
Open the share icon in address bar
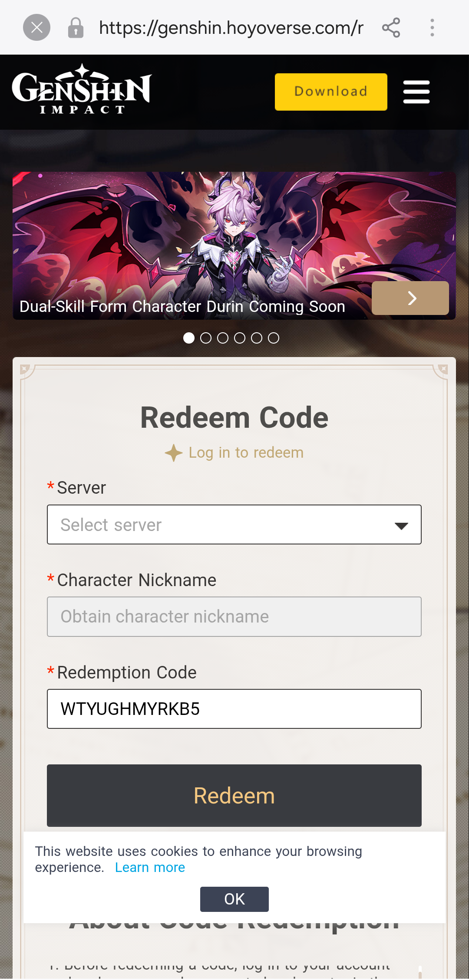point(391,28)
